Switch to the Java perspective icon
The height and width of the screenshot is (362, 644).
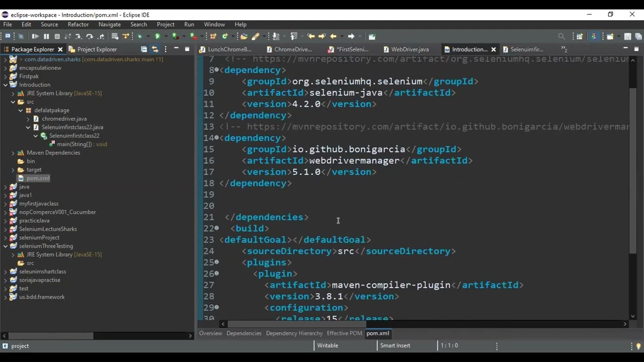pyautogui.click(x=594, y=36)
